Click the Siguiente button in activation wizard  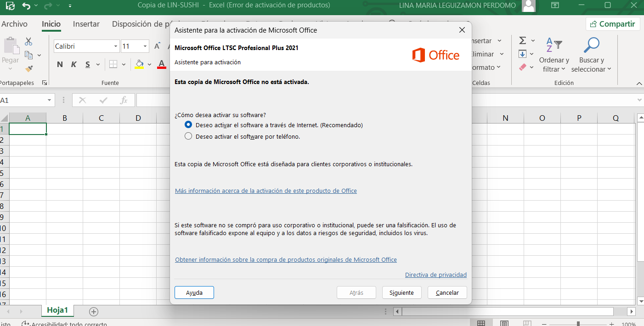pos(401,292)
